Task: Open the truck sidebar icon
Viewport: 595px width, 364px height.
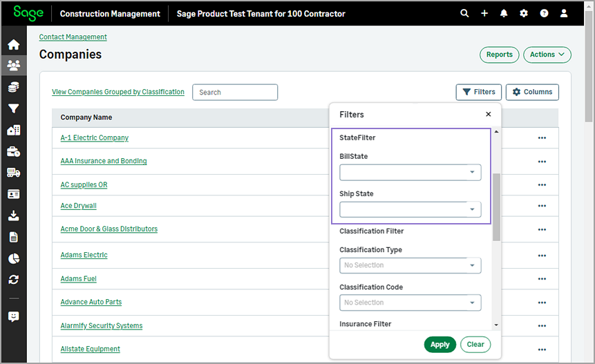Action: pos(14,173)
